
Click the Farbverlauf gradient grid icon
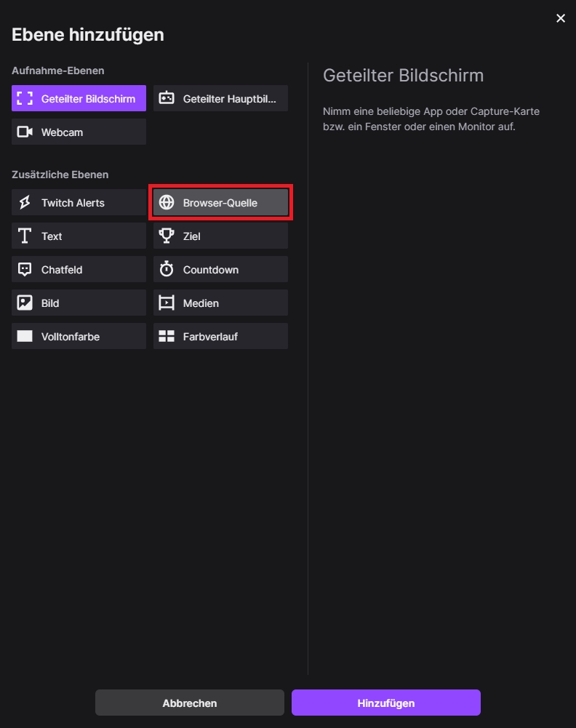(x=167, y=337)
